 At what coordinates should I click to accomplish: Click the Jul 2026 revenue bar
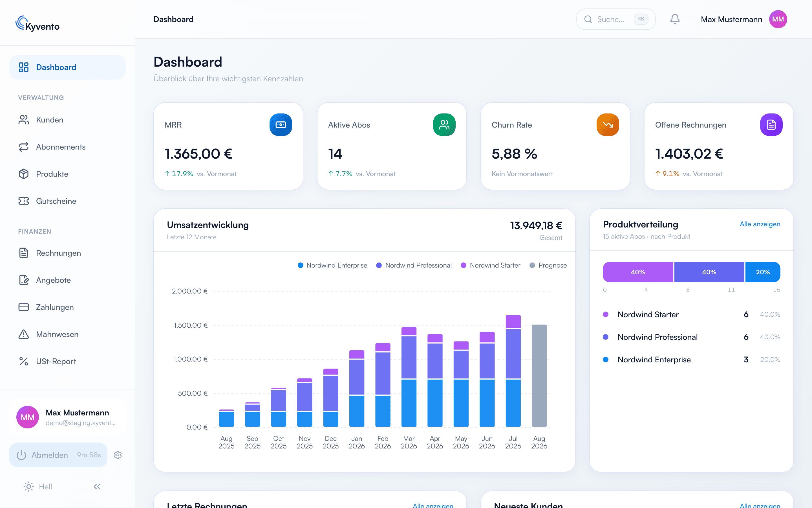coord(513,371)
